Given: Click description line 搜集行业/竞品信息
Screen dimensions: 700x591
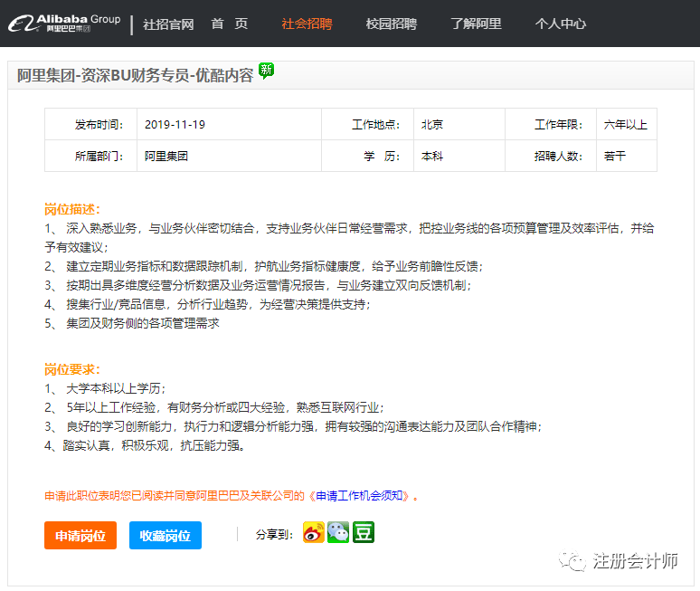Looking at the screenshot, I should coord(207,305).
